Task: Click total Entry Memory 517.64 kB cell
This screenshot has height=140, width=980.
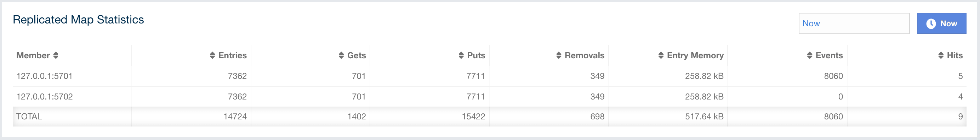Action: point(704,116)
